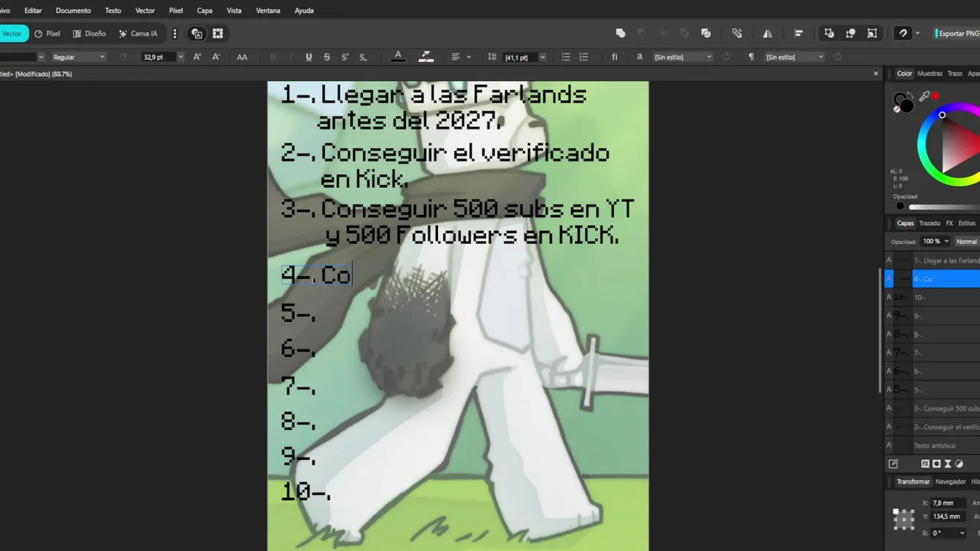This screenshot has width=980, height=551.
Task: Toggle the layered text frame studio icon
Action: click(x=197, y=34)
